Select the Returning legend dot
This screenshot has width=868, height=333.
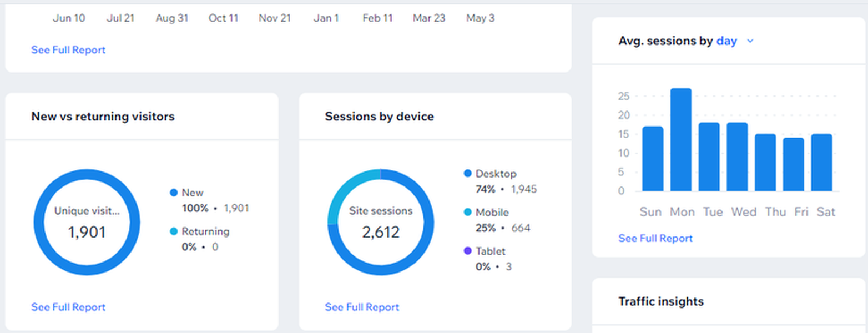click(x=174, y=231)
